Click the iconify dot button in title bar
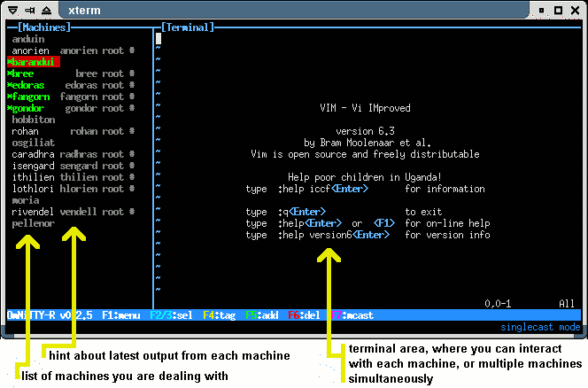588x388 pixels. (541, 9)
